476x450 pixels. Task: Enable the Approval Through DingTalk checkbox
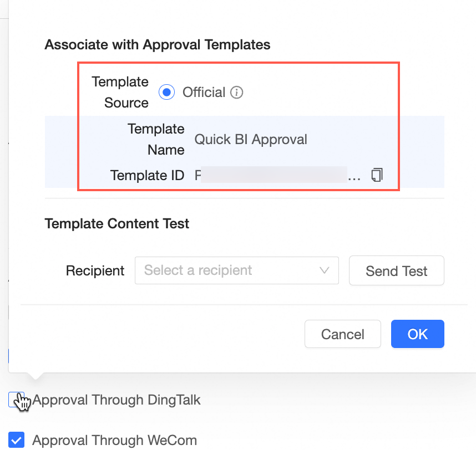[15, 400]
